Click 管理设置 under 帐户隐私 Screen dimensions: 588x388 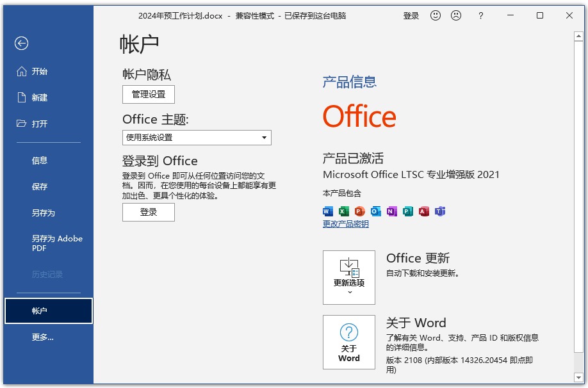pos(148,94)
